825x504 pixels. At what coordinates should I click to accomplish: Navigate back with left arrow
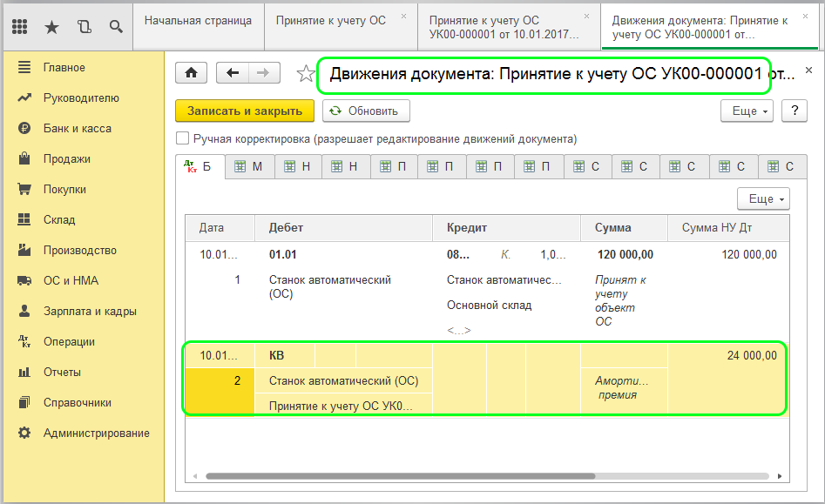pos(232,72)
